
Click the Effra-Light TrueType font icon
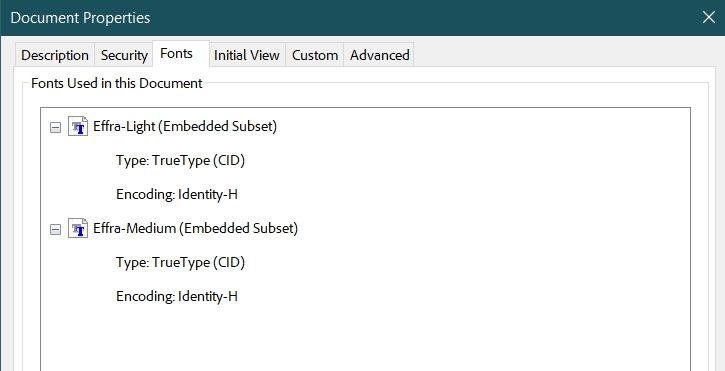[78, 126]
